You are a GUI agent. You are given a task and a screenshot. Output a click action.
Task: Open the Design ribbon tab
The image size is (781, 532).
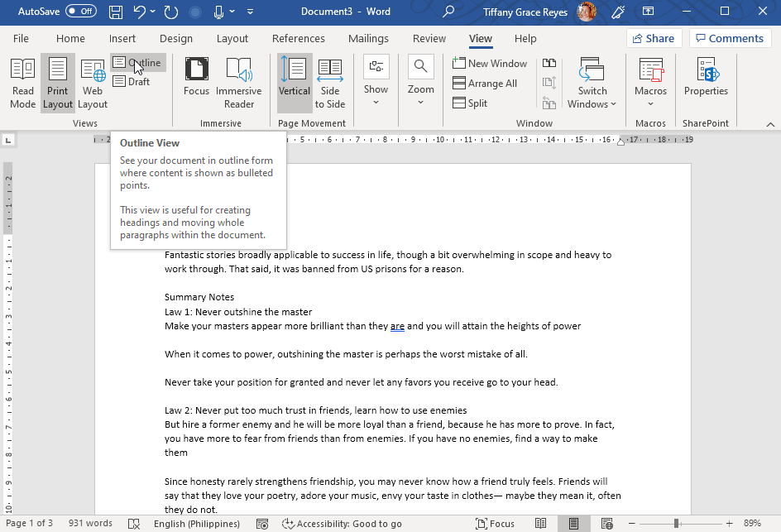tap(176, 38)
